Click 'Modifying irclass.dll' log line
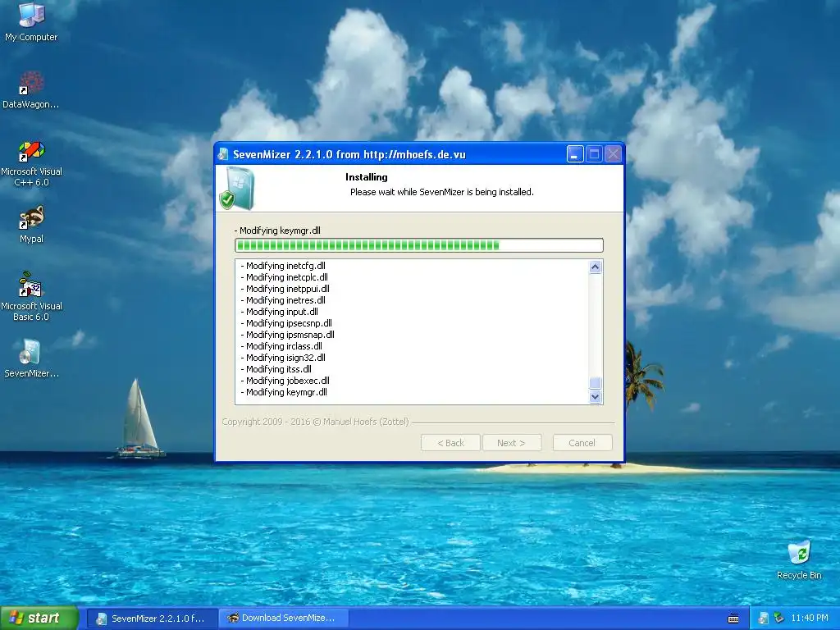Image resolution: width=840 pixels, height=630 pixels. tap(281, 346)
